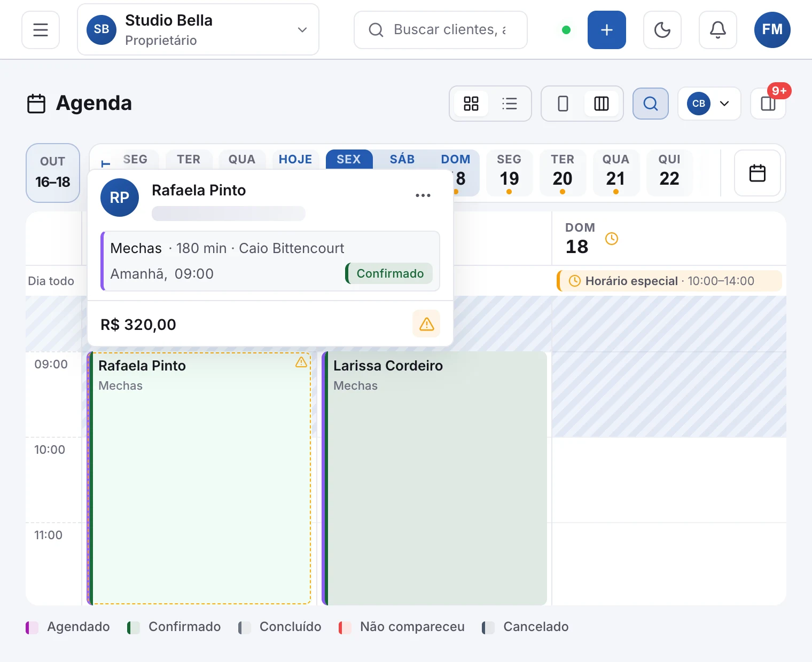Click the Mechas 180 min service card in popup
The image size is (812, 662).
(x=270, y=261)
